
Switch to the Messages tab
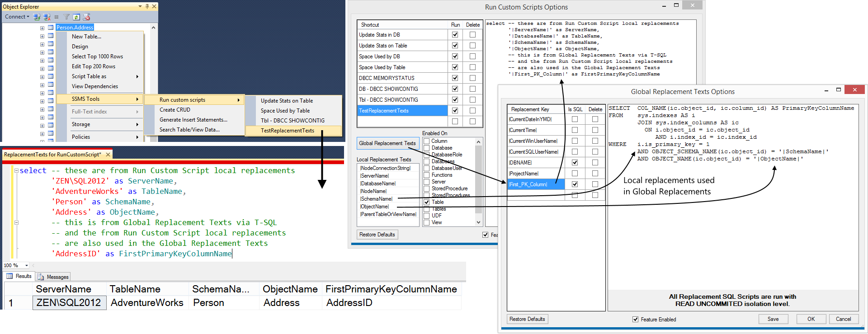click(x=53, y=277)
